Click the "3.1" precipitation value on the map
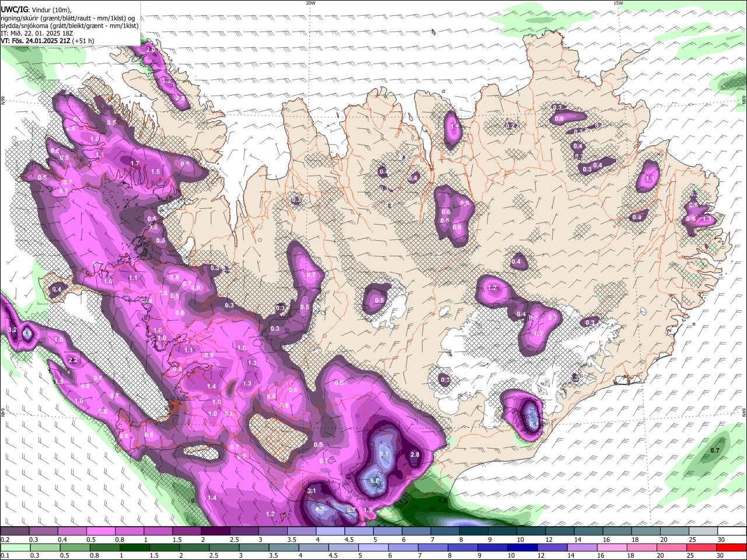This screenshot has width=747, height=560. [312, 491]
